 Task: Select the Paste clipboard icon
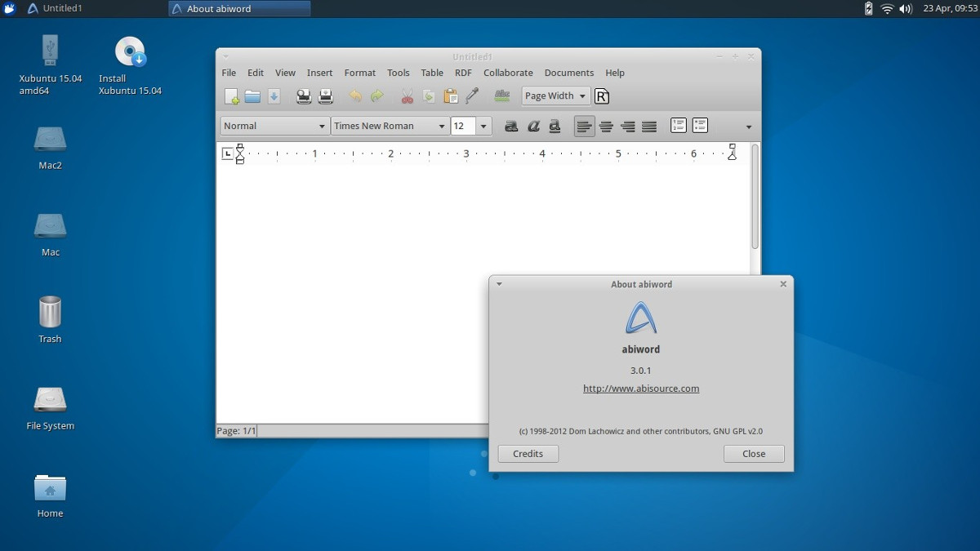coord(450,96)
